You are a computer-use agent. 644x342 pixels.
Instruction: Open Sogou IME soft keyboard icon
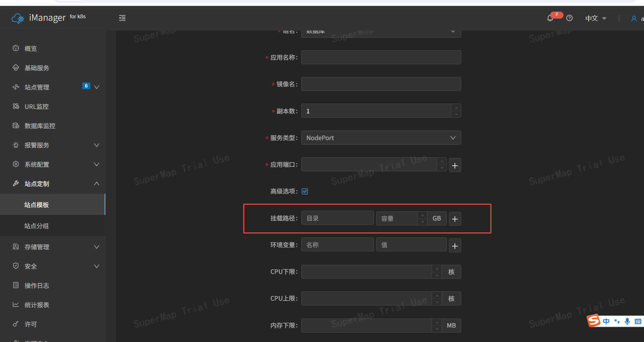[638, 321]
